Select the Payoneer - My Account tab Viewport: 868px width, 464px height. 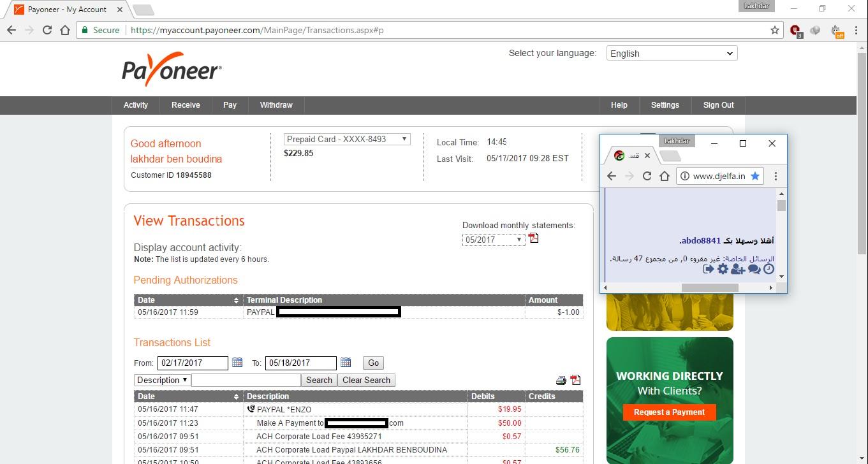click(x=67, y=10)
